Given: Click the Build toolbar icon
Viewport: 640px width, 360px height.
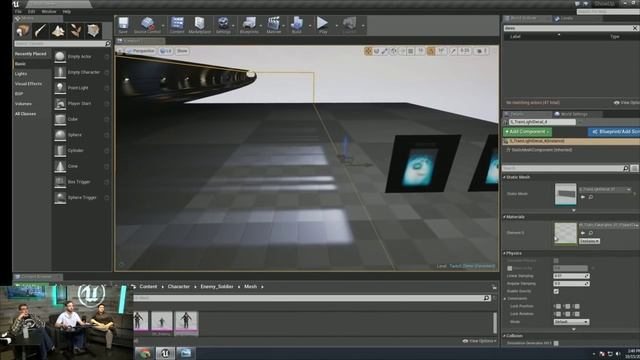Looking at the screenshot, I should tap(297, 25).
